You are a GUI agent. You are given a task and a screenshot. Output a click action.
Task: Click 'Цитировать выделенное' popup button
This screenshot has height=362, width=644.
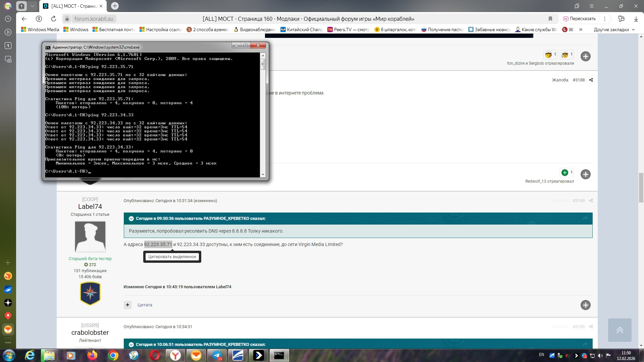172,257
